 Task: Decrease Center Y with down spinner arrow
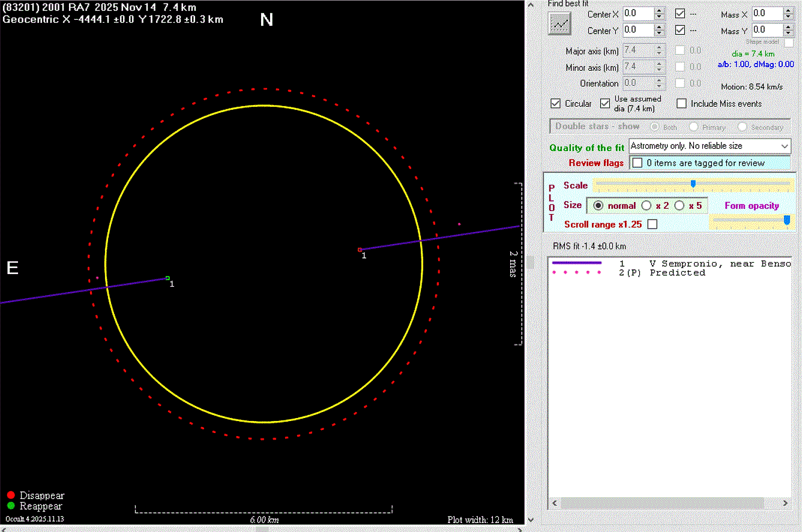(x=660, y=34)
